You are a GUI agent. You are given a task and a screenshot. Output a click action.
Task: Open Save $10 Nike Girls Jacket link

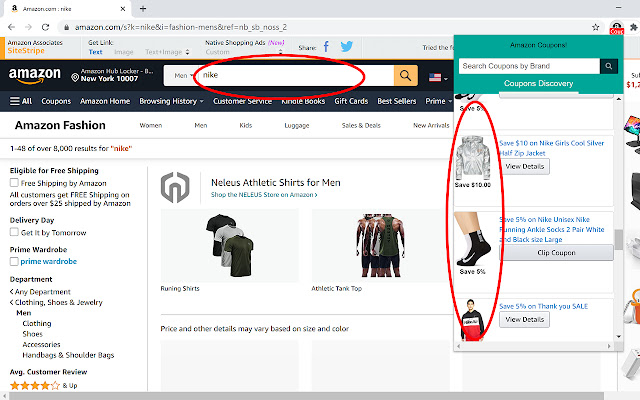[551, 148]
